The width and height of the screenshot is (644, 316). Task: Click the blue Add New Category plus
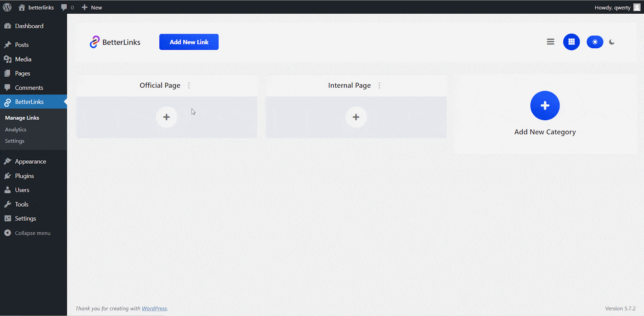pyautogui.click(x=545, y=105)
